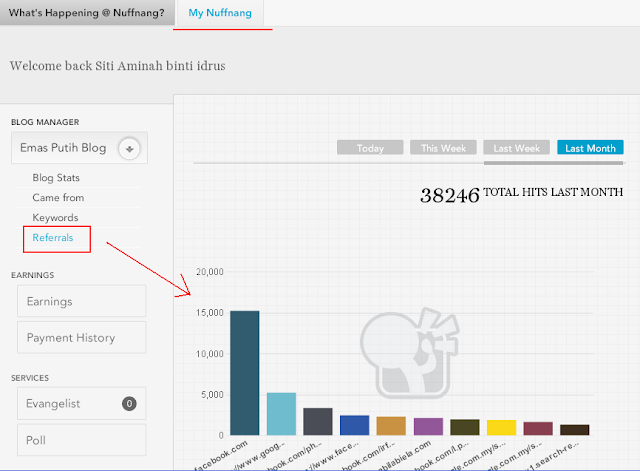Click the dark brown last referral bar
The width and height of the screenshot is (640, 471).
(x=575, y=430)
